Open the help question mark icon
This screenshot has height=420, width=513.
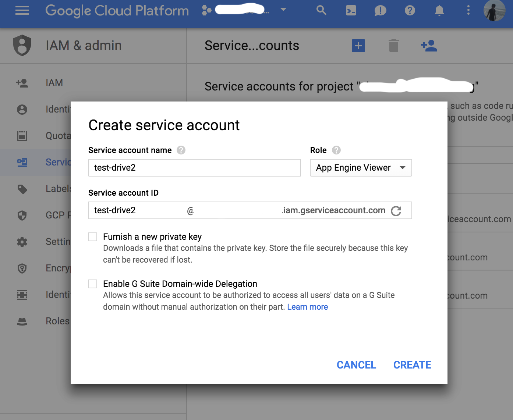pyautogui.click(x=410, y=10)
